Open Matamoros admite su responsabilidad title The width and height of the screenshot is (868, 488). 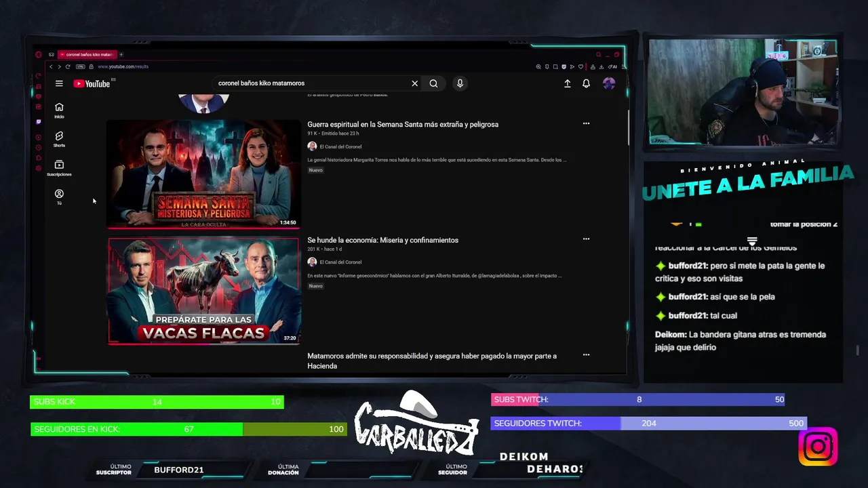pos(432,361)
